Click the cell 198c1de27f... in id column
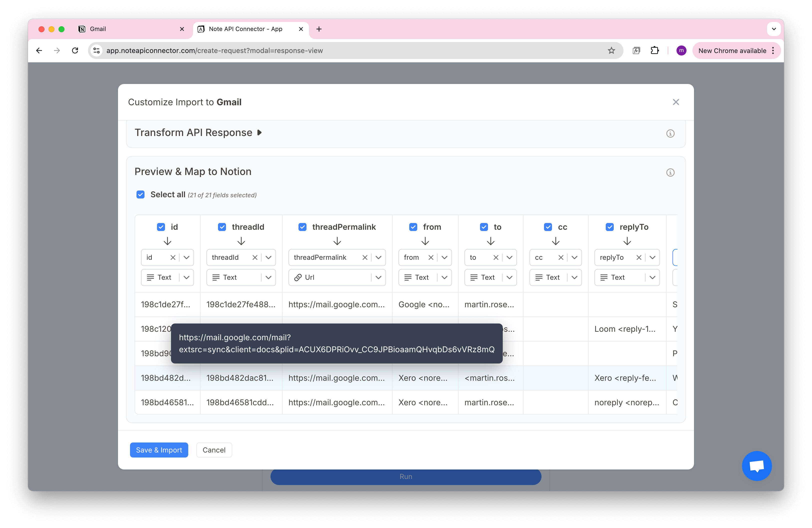This screenshot has height=528, width=812. tap(167, 304)
